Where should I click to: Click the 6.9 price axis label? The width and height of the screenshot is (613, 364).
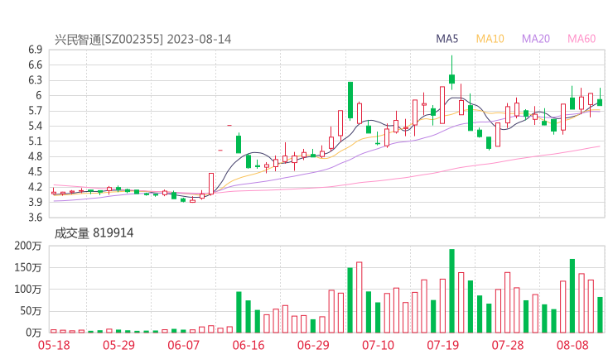[35, 50]
